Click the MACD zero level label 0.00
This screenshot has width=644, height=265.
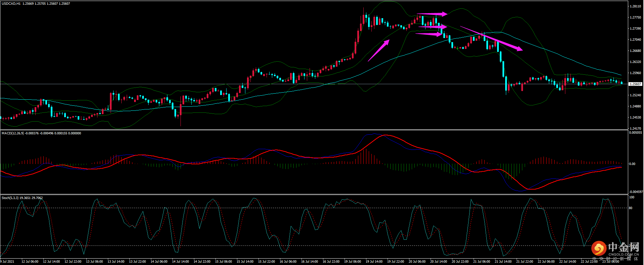click(632, 164)
